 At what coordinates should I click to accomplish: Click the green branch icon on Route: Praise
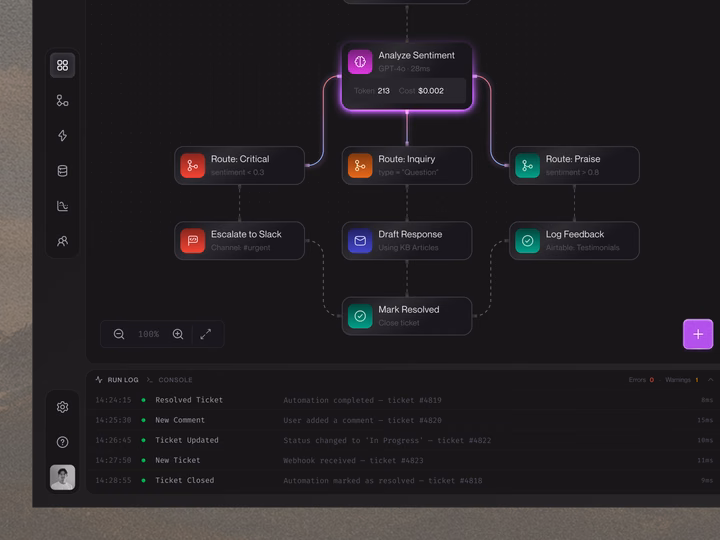click(x=528, y=165)
